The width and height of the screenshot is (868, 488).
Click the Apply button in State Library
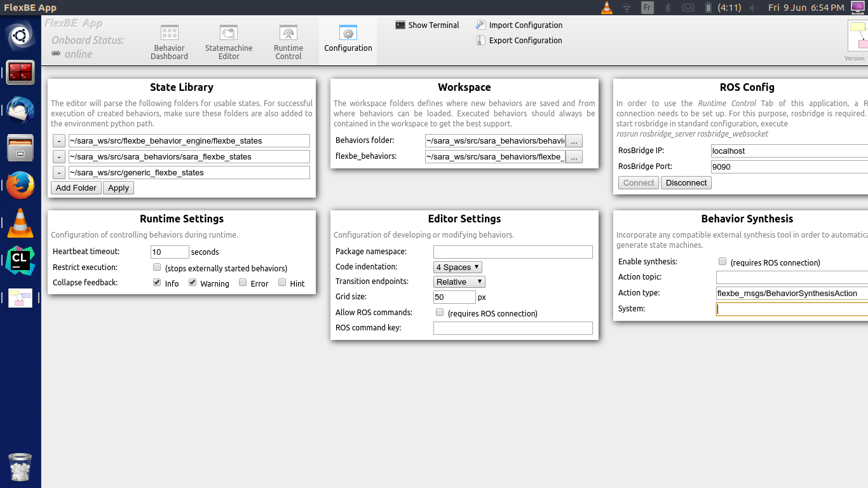[118, 187]
